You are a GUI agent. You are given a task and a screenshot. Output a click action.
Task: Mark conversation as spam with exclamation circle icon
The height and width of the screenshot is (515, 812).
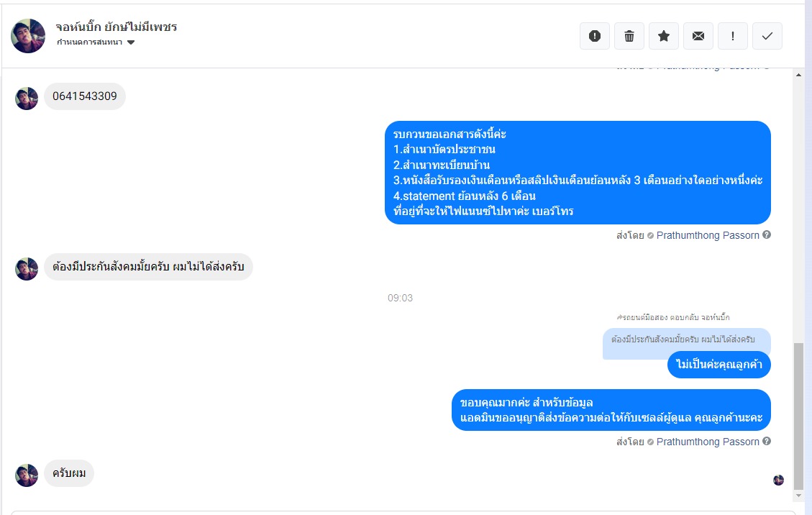tap(595, 36)
